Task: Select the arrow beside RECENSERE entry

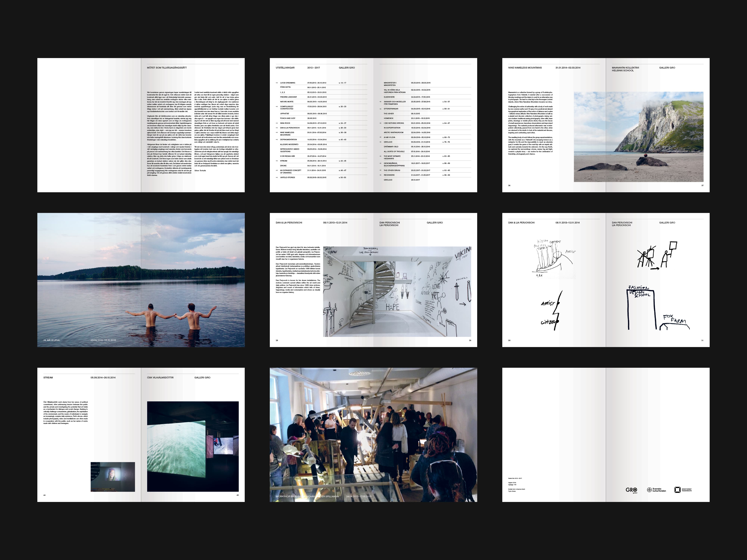Action: point(380,175)
